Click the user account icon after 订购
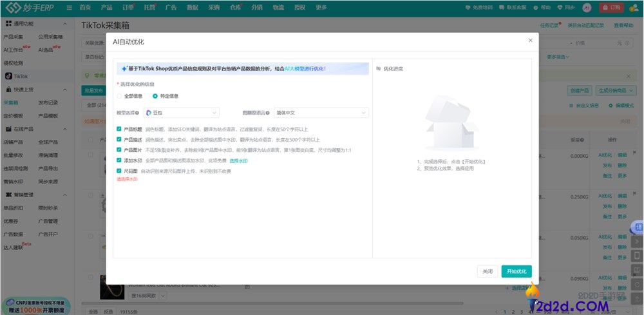The image size is (644, 315). click(x=633, y=7)
